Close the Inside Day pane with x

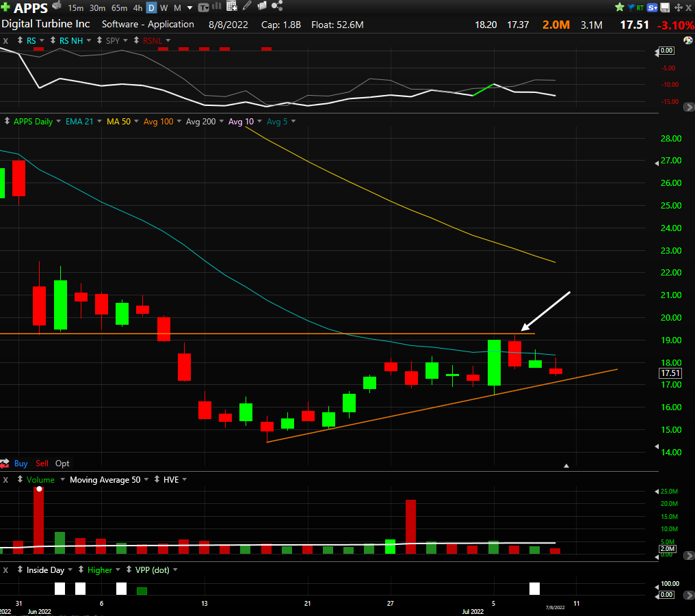point(5,570)
